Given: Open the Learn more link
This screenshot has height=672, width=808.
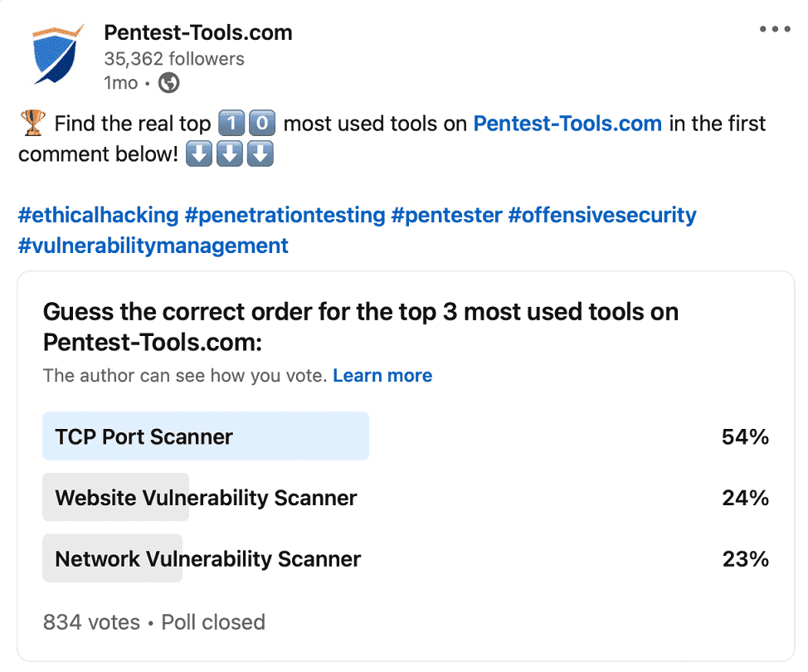Looking at the screenshot, I should tap(382, 375).
